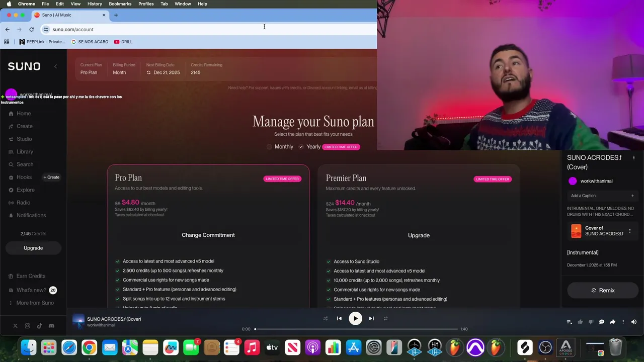
Task: Click + Create next to Hooks
Action: point(51,177)
